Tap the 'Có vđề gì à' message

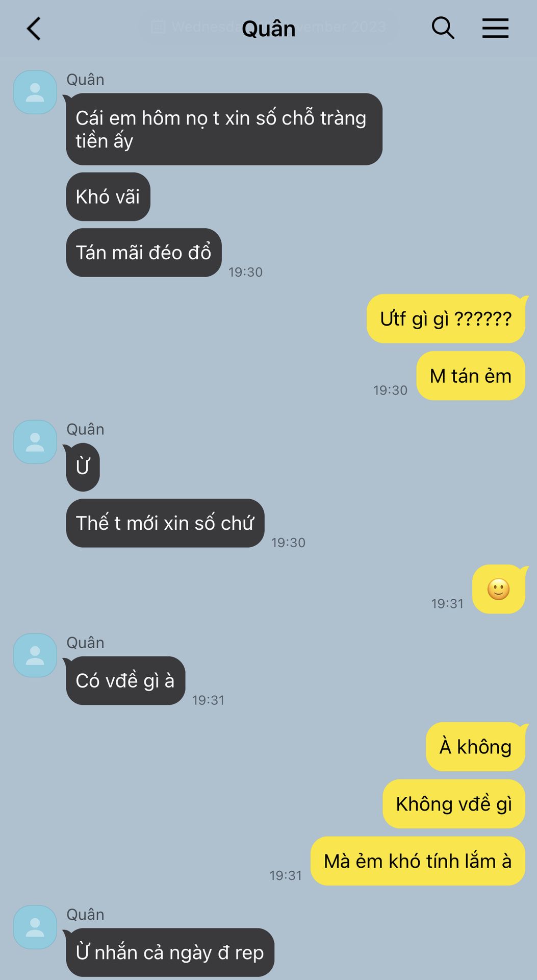[x=125, y=680]
